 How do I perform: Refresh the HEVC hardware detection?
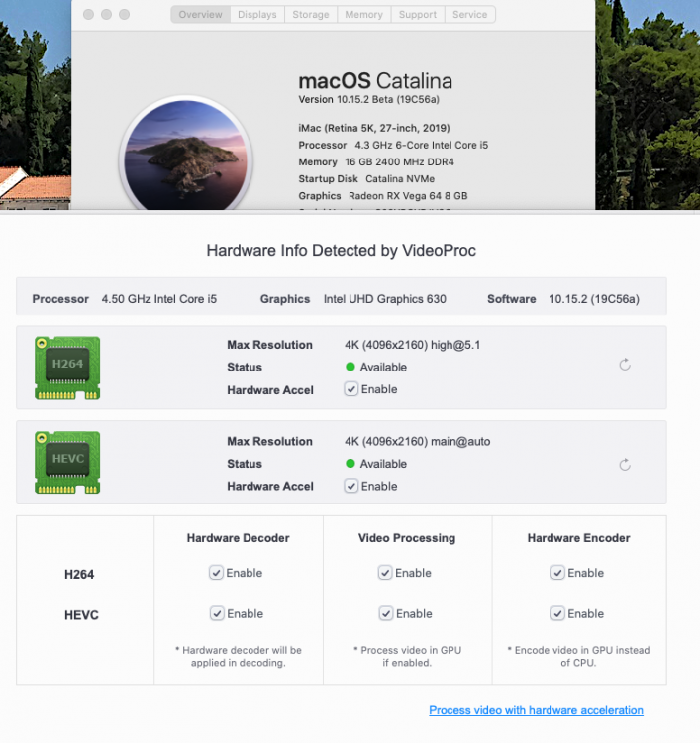pyautogui.click(x=625, y=465)
